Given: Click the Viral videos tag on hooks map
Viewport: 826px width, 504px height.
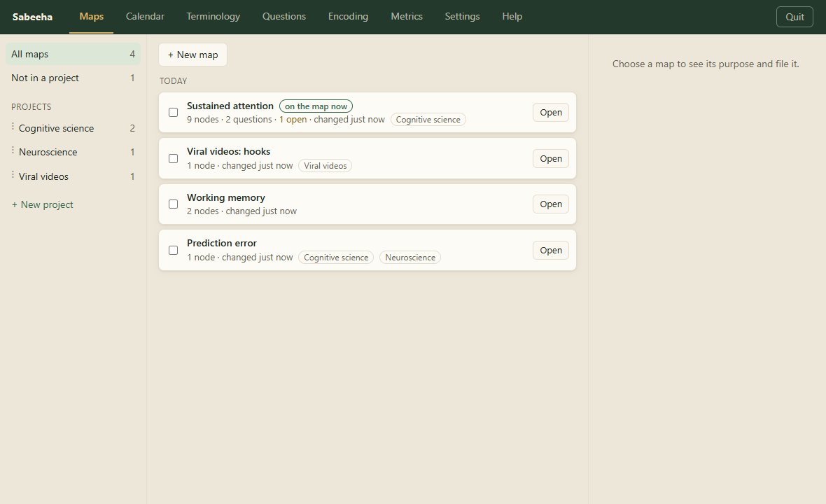Looking at the screenshot, I should [325, 166].
